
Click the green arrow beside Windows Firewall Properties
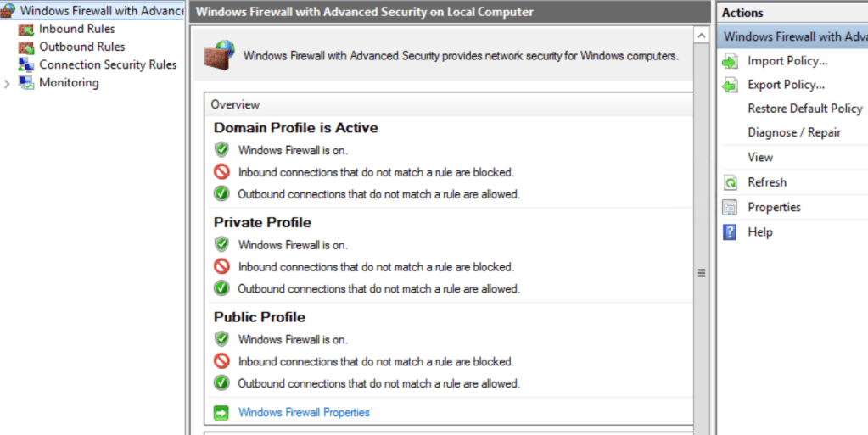(x=221, y=413)
